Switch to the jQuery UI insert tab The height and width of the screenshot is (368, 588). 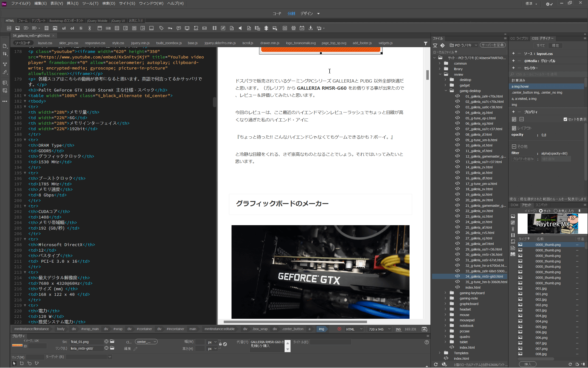coord(118,21)
